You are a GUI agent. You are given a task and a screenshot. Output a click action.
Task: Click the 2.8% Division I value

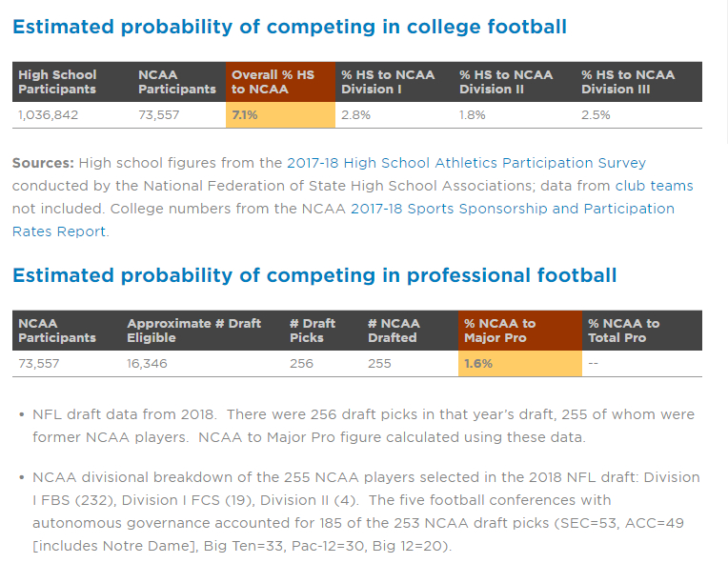click(356, 115)
